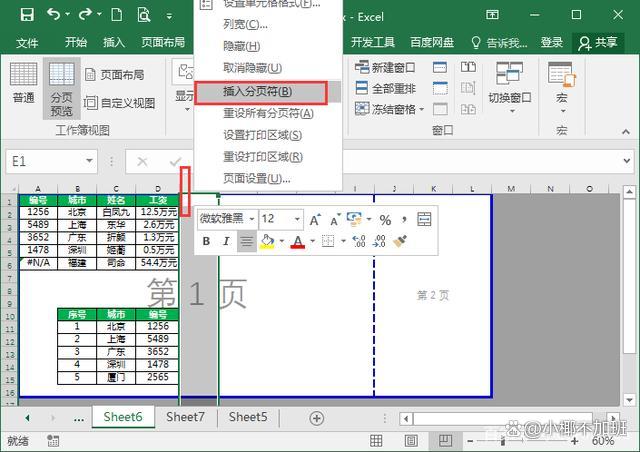
Task: Click the Hide window icon
Action: click(x=440, y=88)
